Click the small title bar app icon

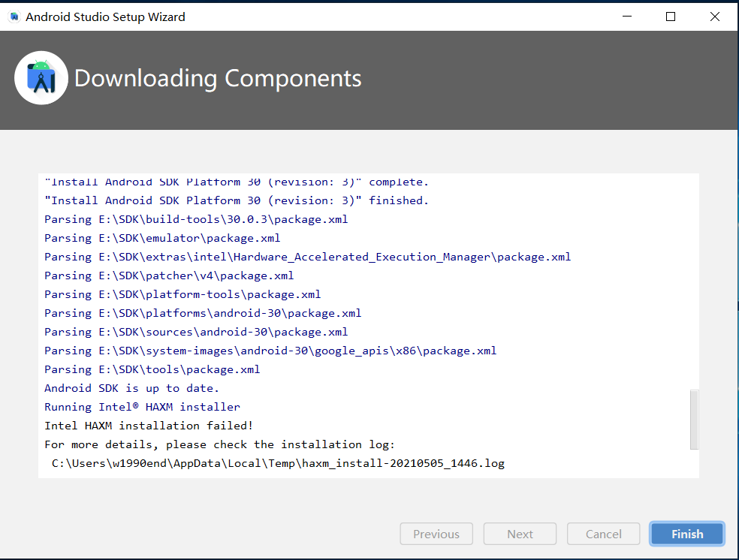(14, 17)
